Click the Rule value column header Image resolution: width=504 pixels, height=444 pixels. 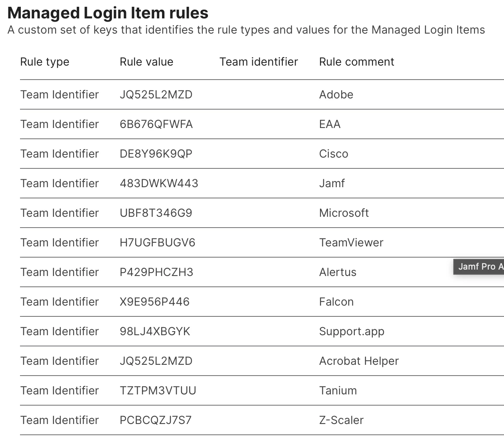tap(146, 62)
